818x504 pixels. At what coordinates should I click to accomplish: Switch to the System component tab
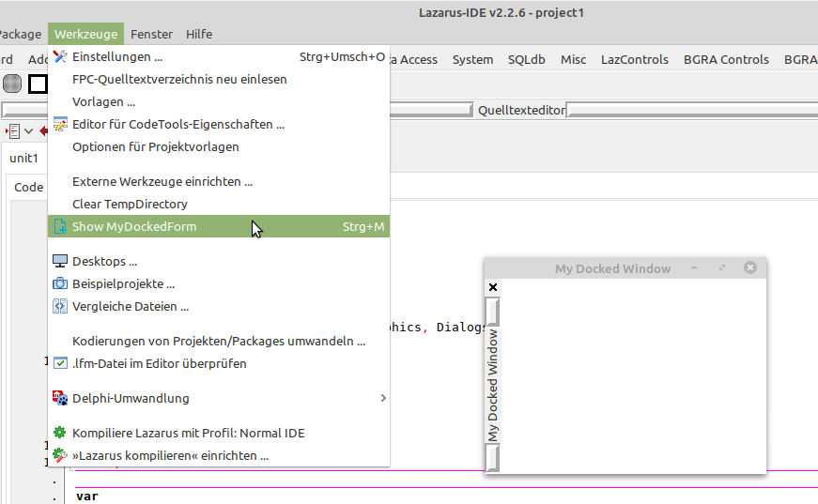click(472, 59)
